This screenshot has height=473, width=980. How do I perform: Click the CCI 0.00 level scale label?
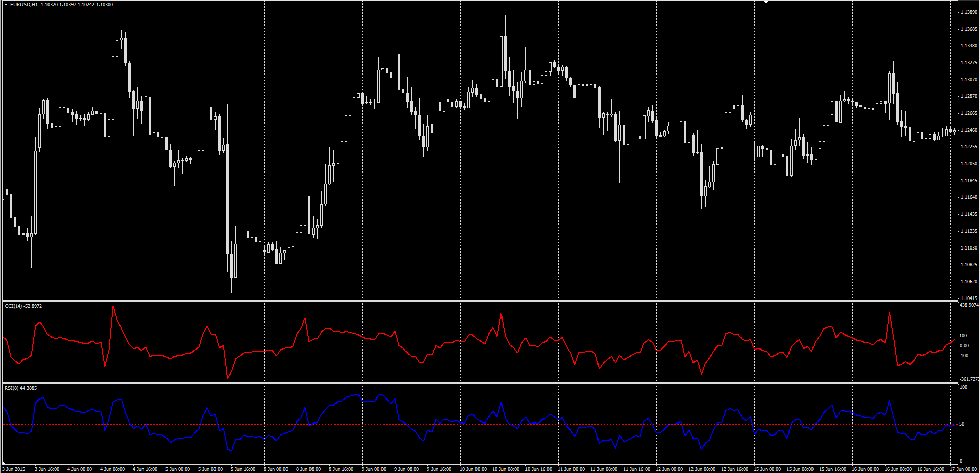pyautogui.click(x=964, y=346)
